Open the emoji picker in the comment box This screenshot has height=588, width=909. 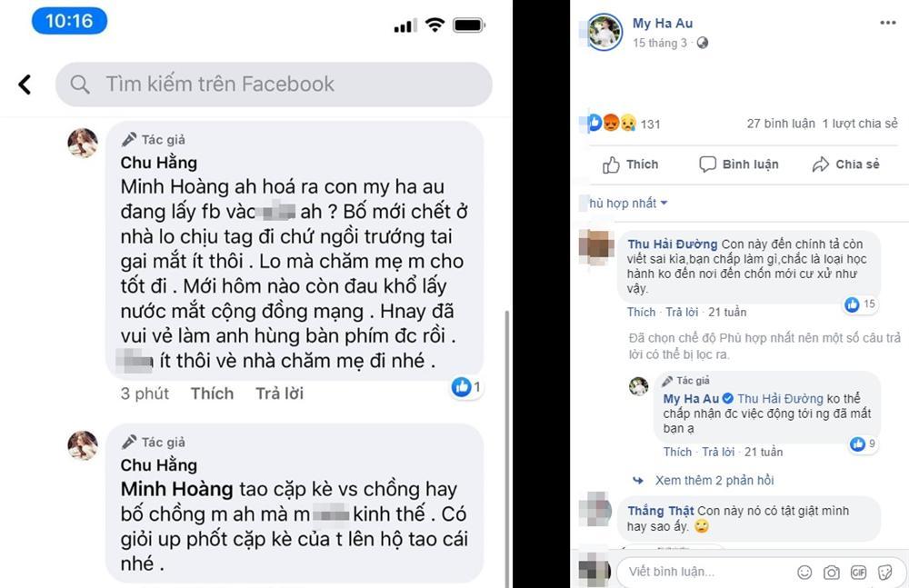point(804,573)
